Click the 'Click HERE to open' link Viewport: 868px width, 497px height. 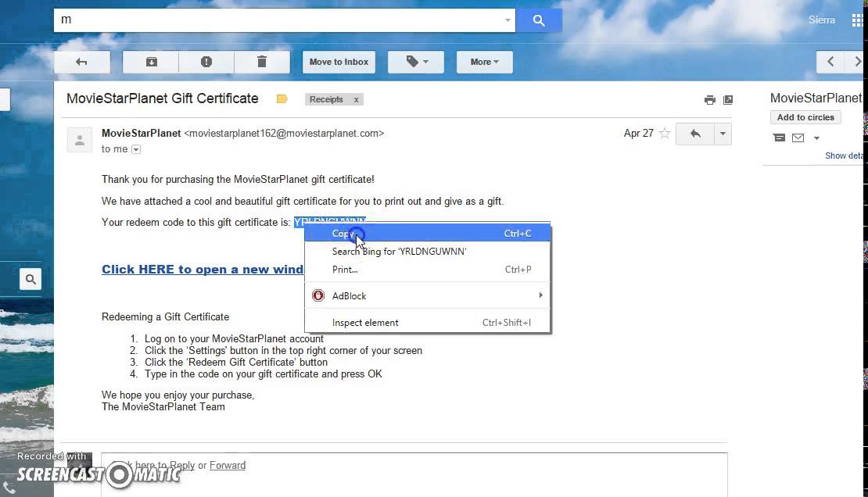[x=203, y=270]
